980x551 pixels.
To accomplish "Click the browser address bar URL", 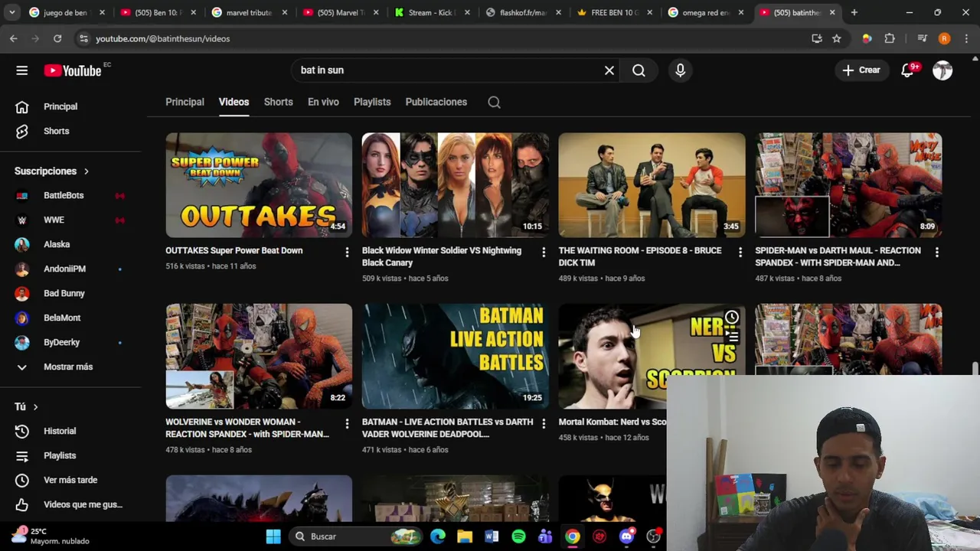I will click(x=162, y=38).
